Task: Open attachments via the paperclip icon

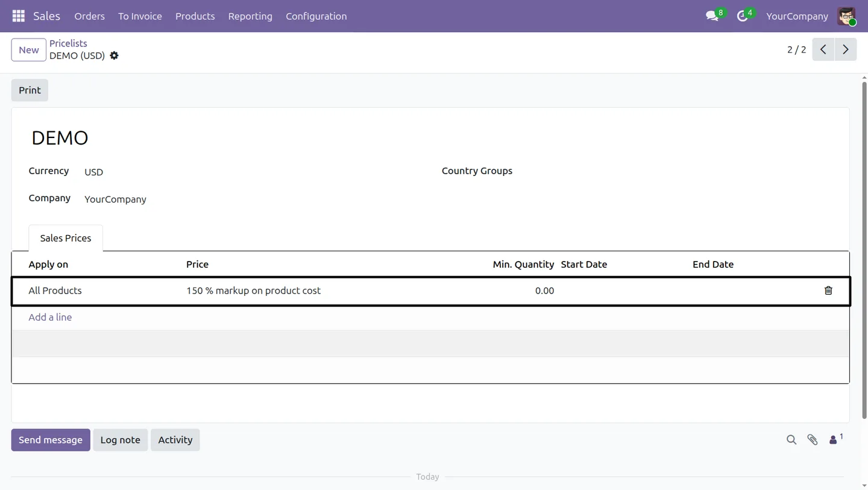Action: 813,440
